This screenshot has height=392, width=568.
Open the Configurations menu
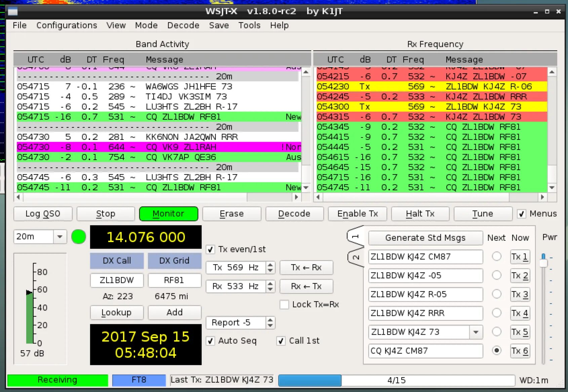pos(67,25)
